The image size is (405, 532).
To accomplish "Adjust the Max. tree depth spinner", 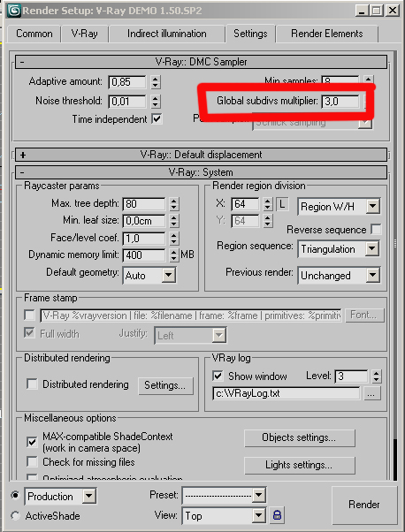I will tap(174, 204).
